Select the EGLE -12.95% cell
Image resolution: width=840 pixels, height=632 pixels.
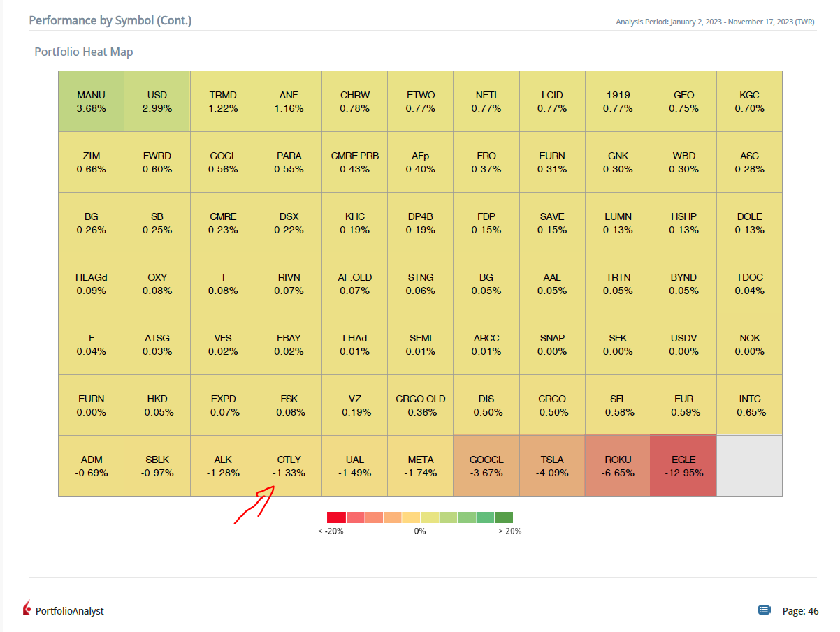coord(683,466)
